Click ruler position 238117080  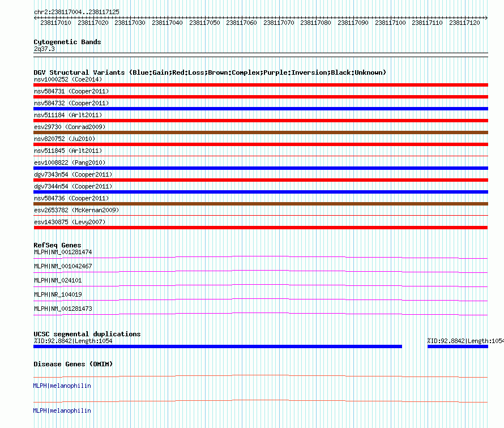pyautogui.click(x=315, y=23)
